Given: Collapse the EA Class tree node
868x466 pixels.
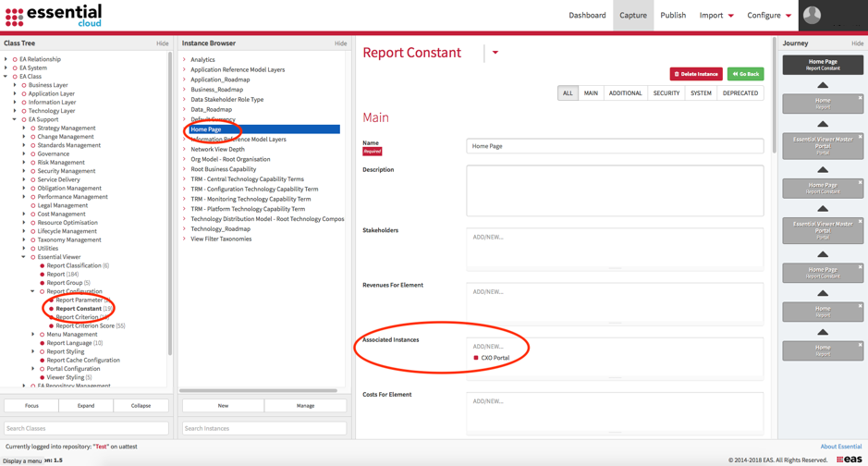Looking at the screenshot, I should tap(6, 77).
